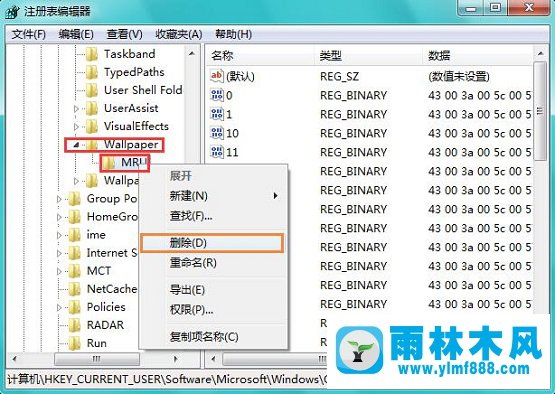Click the (数值未设置) data cell
555x394 pixels.
[459, 76]
